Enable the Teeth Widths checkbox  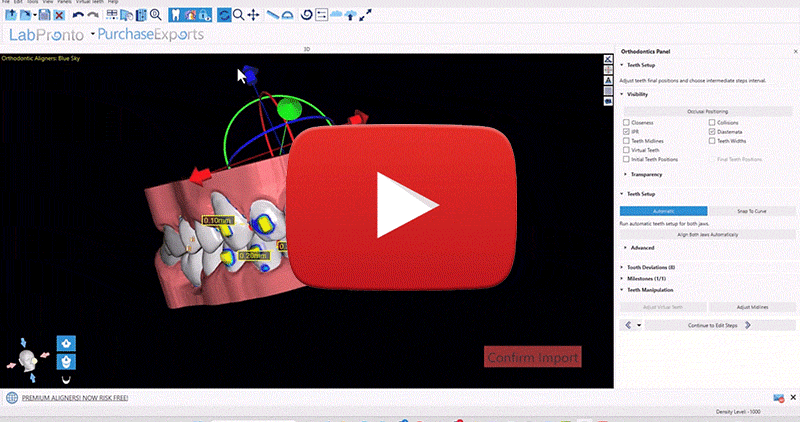click(712, 141)
